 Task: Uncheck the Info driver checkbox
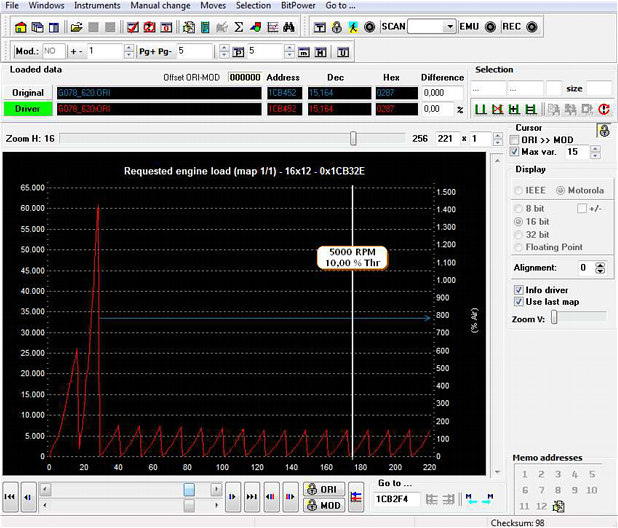tap(517, 289)
